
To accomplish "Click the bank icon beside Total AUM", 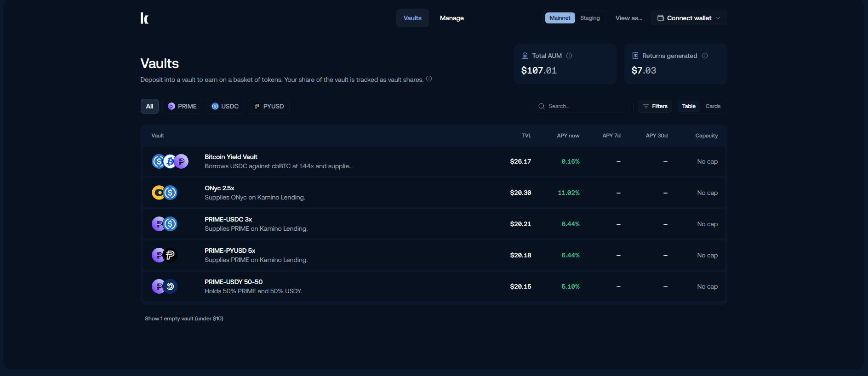I will point(525,56).
